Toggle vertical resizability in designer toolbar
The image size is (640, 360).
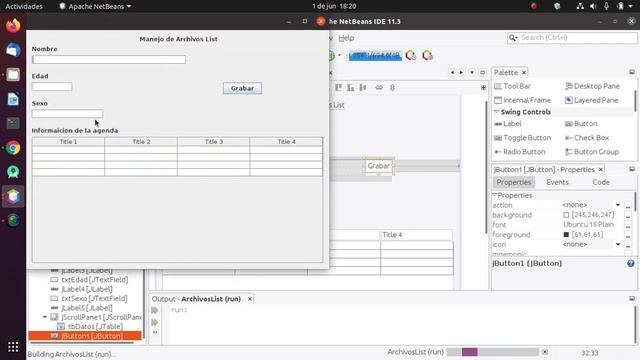392,87
